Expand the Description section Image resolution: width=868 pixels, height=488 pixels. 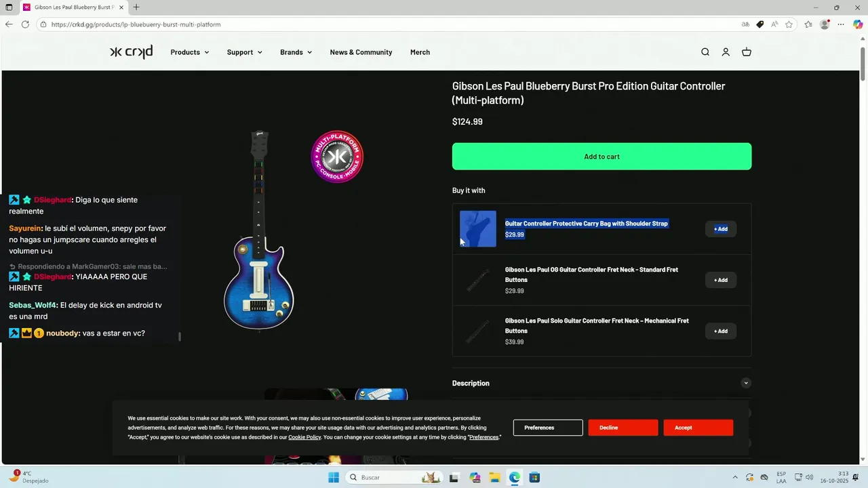(x=601, y=383)
